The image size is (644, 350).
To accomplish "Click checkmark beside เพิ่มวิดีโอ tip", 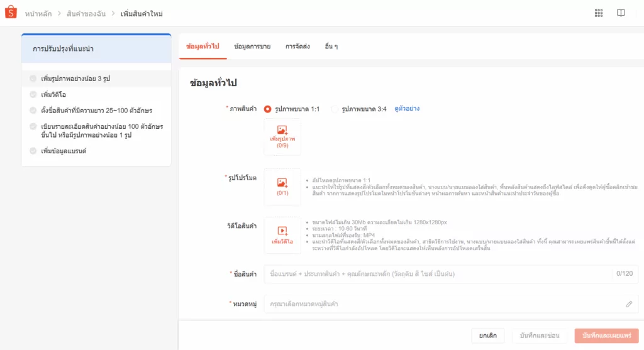I will point(33,94).
